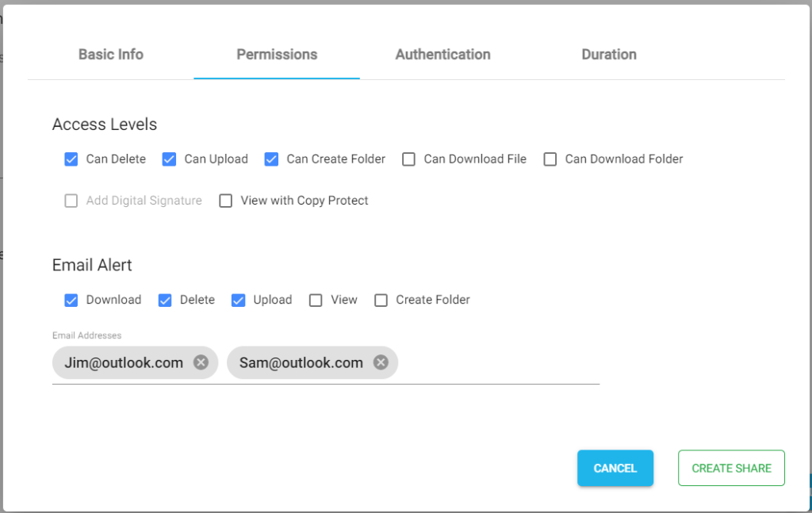Check the Create Folder email alert
Viewport: 812px width, 513px height.
[x=381, y=300]
